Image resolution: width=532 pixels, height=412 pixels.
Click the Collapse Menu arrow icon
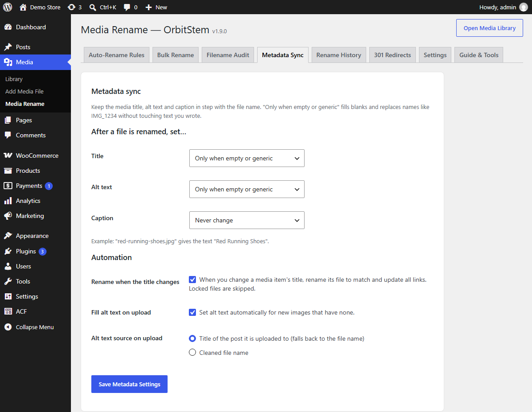coord(8,327)
